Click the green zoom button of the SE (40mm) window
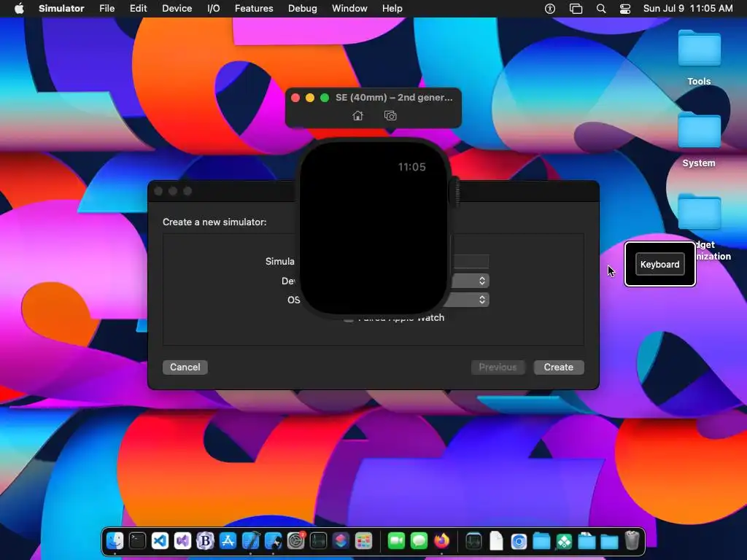 pyautogui.click(x=325, y=98)
